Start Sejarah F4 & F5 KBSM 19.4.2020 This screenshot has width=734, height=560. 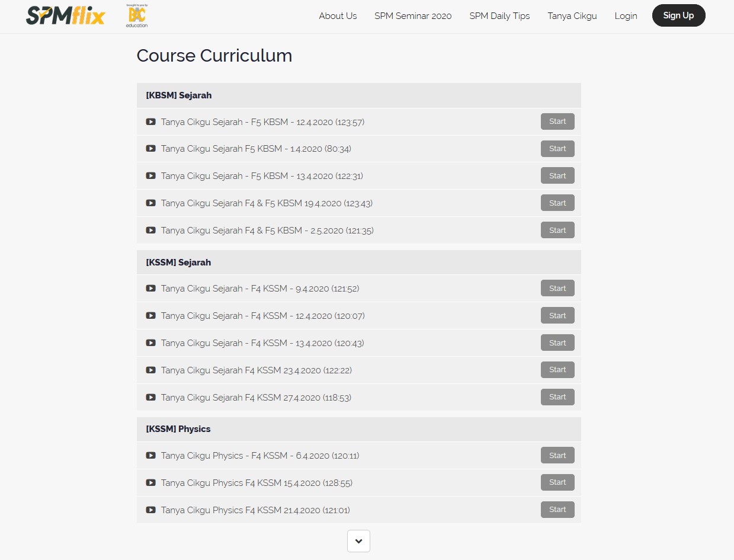click(557, 203)
